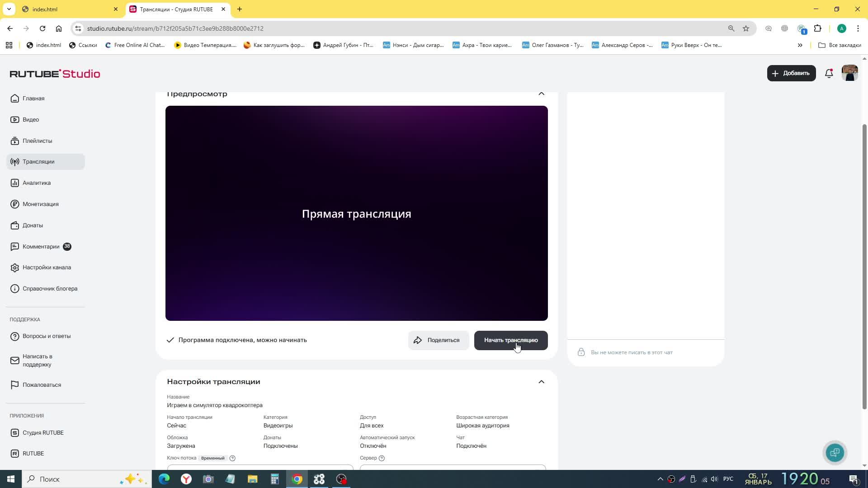This screenshot has width=868, height=488.
Task: Click the RUTUBE Studio logo
Action: point(55,74)
